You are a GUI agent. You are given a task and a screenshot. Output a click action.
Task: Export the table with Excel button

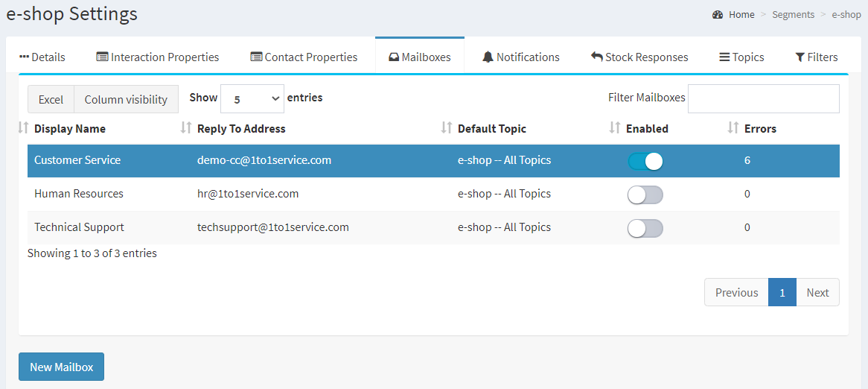(51, 99)
